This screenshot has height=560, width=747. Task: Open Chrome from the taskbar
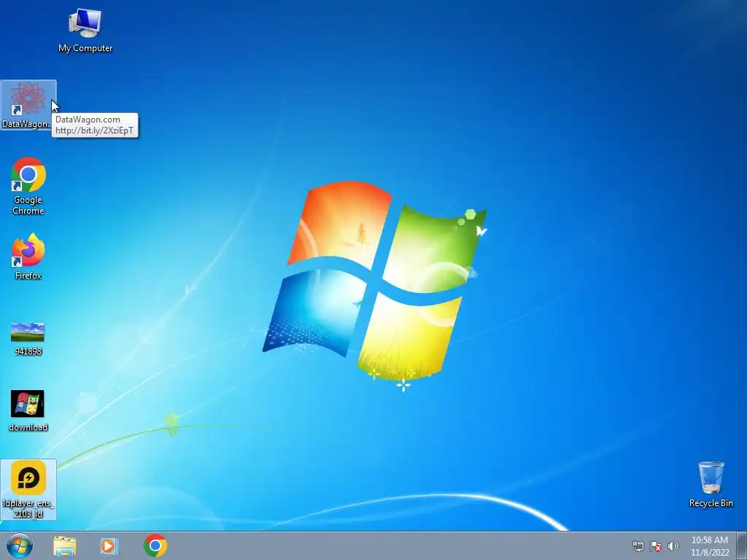[x=155, y=545]
